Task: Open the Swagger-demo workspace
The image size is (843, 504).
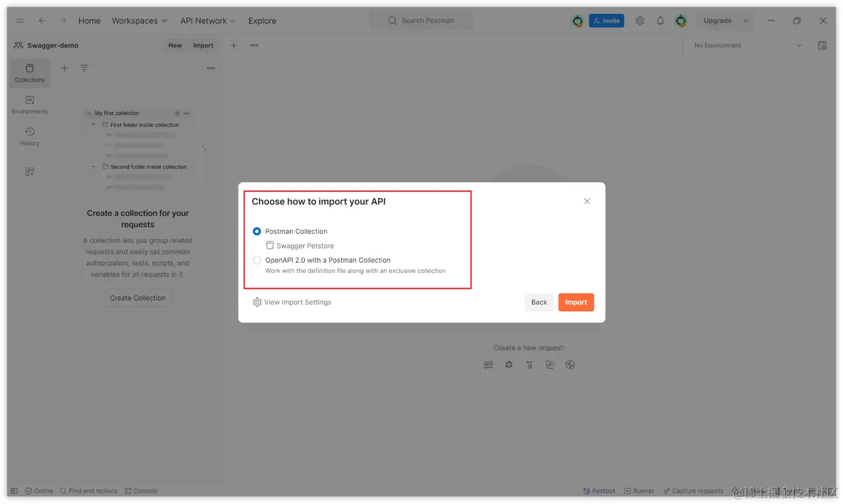Action: (46, 45)
